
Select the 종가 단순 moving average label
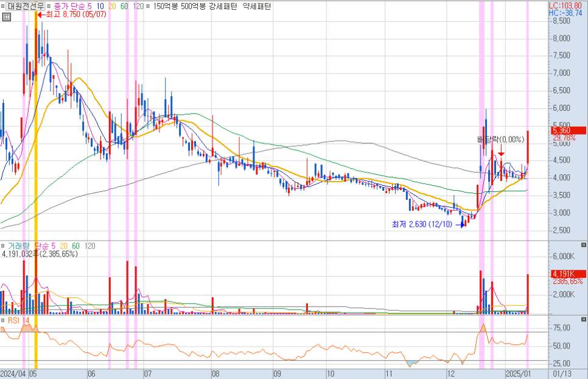pos(69,6)
